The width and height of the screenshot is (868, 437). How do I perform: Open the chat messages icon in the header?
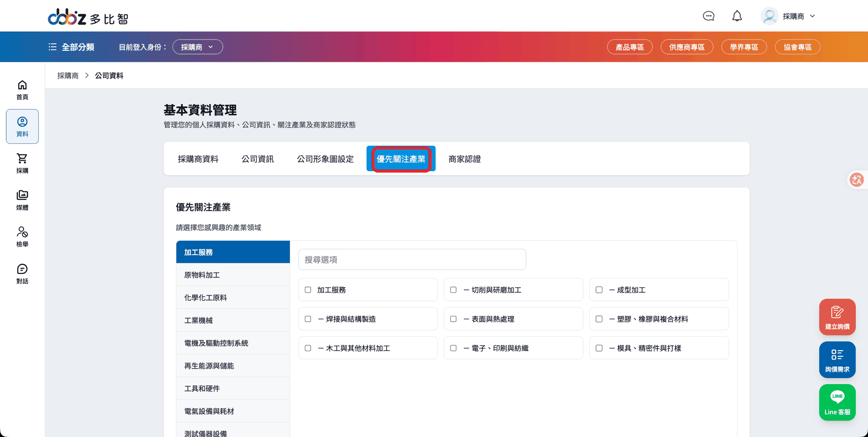coord(708,16)
